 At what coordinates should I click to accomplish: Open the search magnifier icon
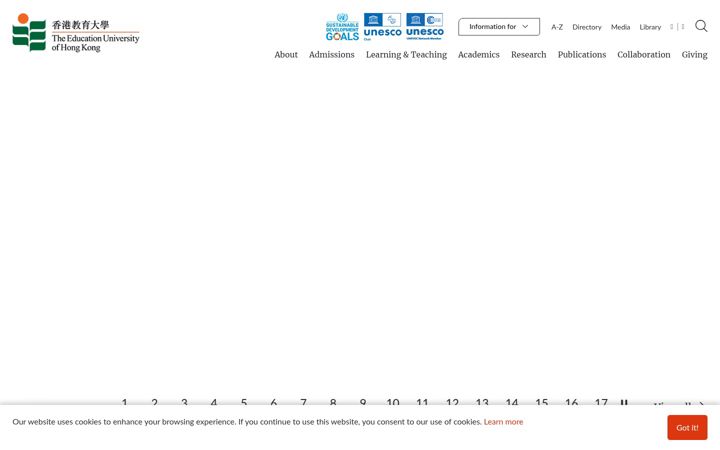pos(701,26)
